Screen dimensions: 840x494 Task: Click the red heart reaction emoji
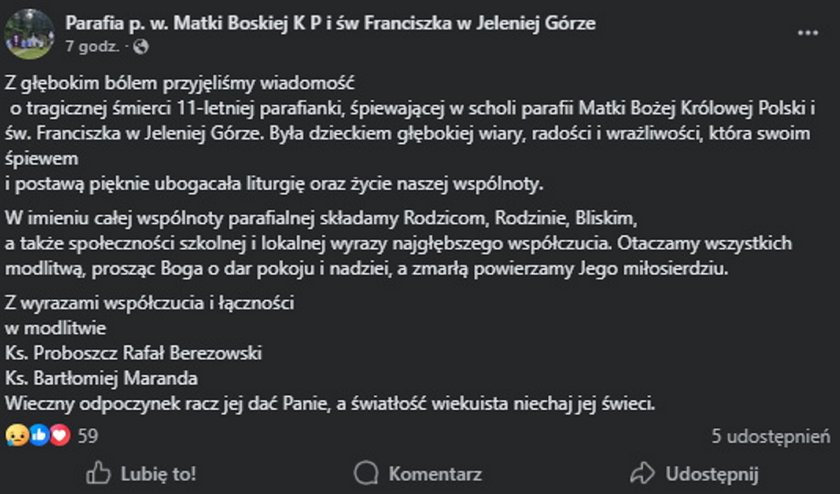click(x=59, y=436)
